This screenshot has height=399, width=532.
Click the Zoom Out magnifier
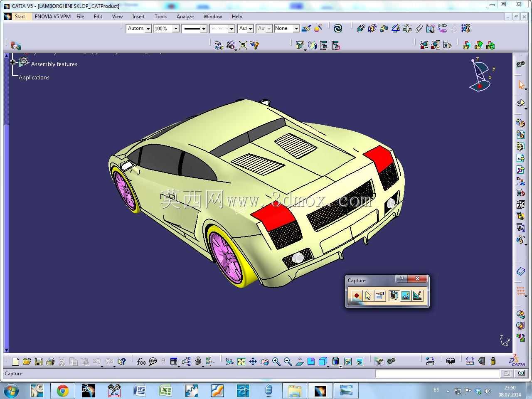pyautogui.click(x=288, y=362)
